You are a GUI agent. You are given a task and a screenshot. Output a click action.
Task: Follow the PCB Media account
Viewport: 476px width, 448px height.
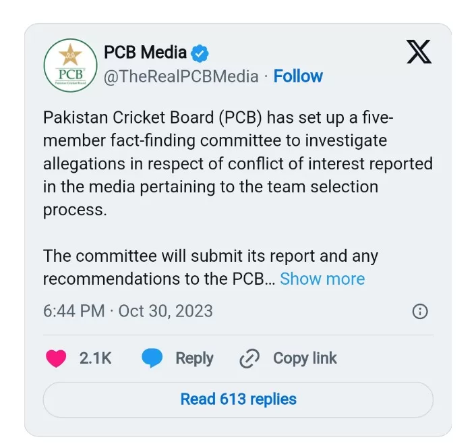(x=298, y=76)
